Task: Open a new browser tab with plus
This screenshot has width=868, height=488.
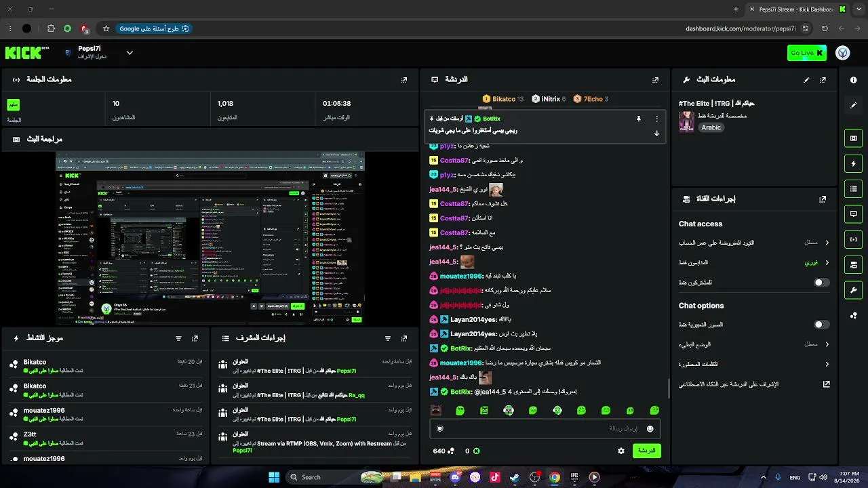Action: 736,9
